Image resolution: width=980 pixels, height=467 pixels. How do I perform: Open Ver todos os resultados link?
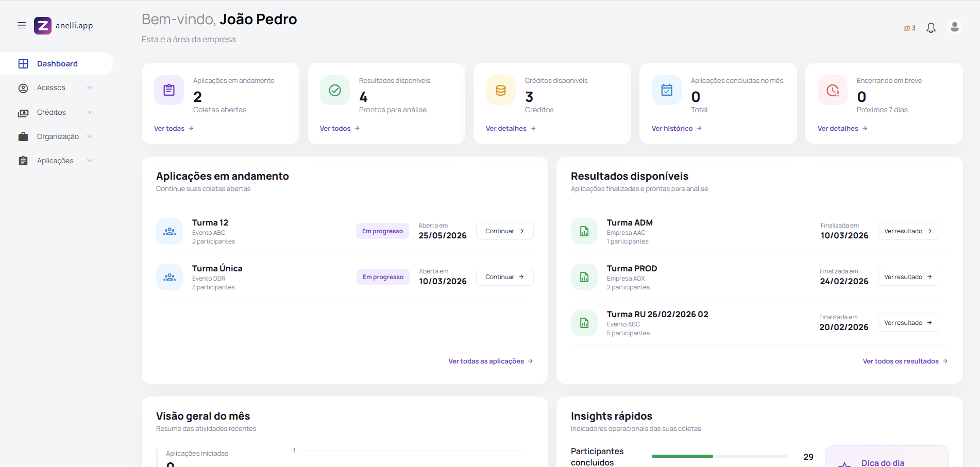[x=905, y=361]
